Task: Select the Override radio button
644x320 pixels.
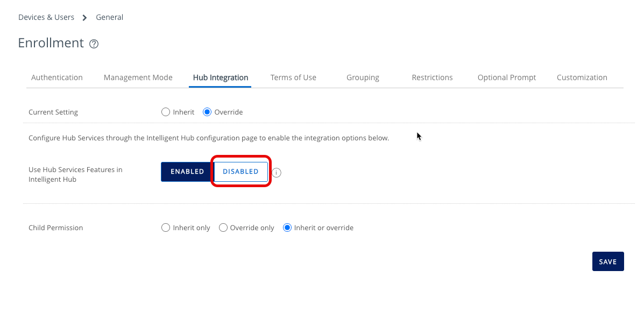Action: tap(207, 112)
